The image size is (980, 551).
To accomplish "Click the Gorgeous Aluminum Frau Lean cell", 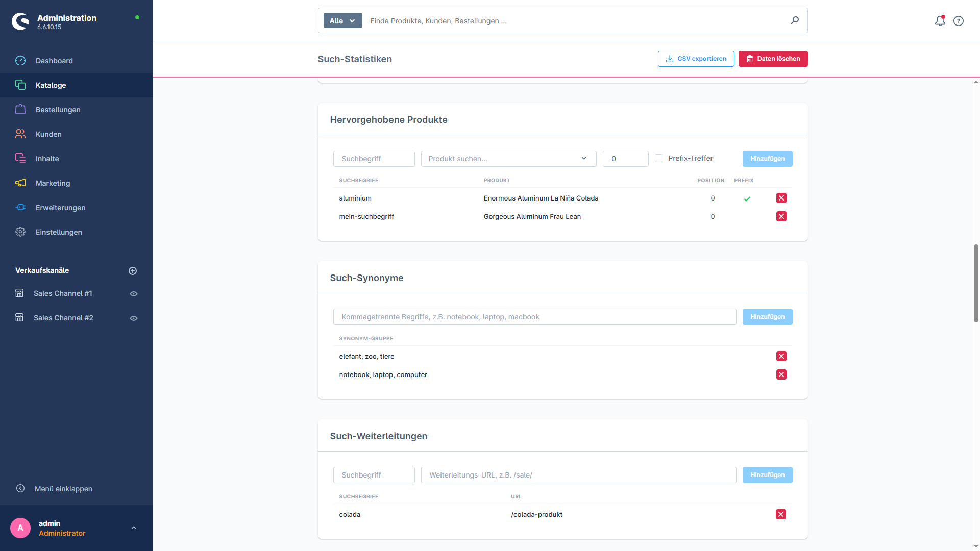I will (x=532, y=217).
